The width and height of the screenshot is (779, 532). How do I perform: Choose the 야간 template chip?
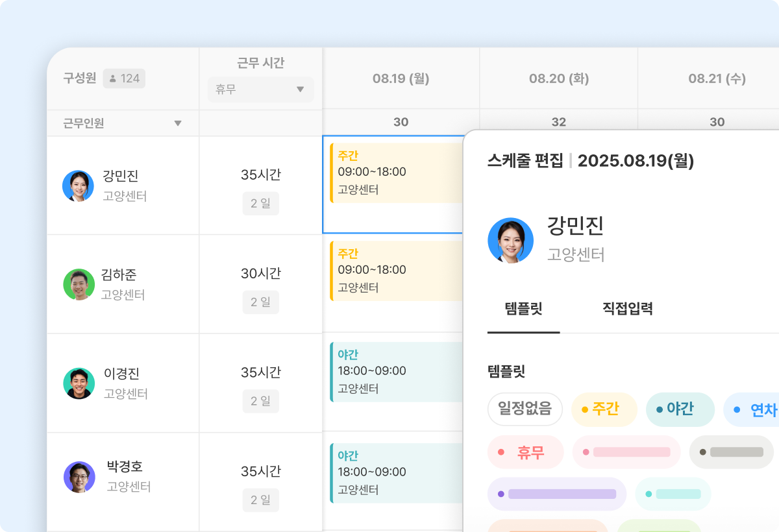[680, 409]
